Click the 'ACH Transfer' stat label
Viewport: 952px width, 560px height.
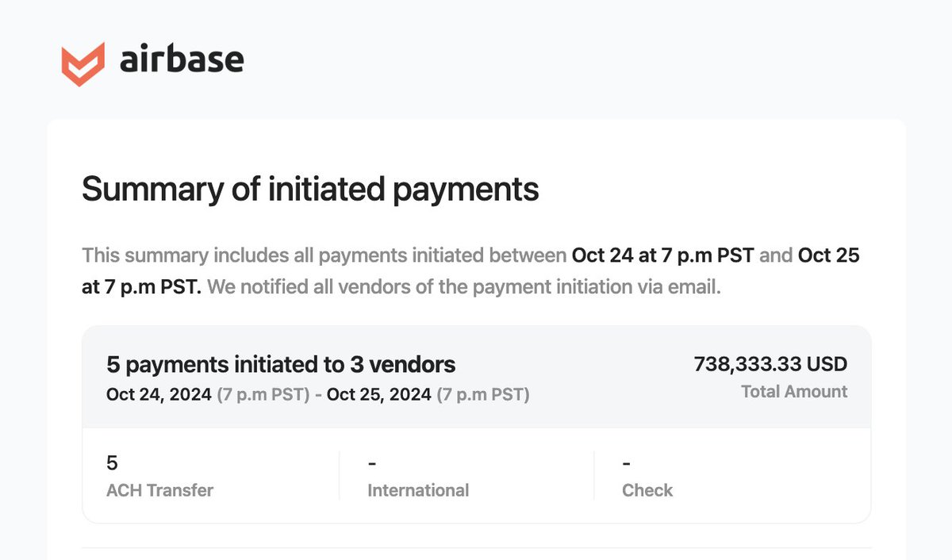point(159,490)
